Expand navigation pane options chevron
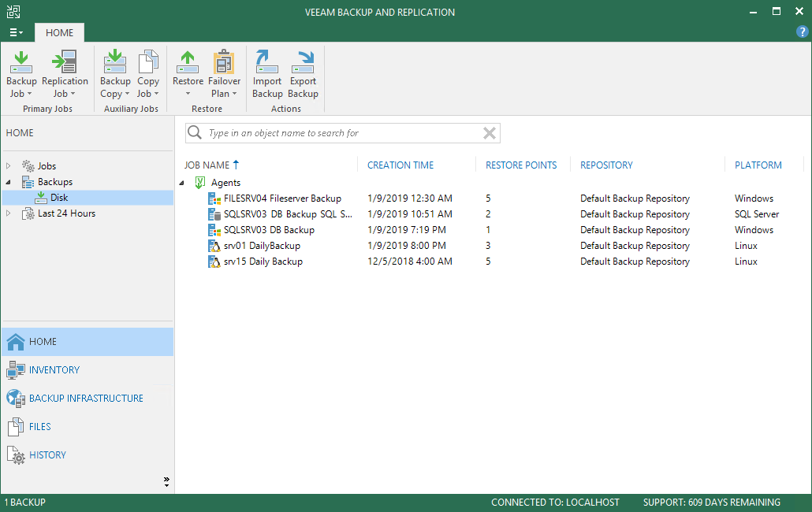This screenshot has height=512, width=812. [x=166, y=482]
